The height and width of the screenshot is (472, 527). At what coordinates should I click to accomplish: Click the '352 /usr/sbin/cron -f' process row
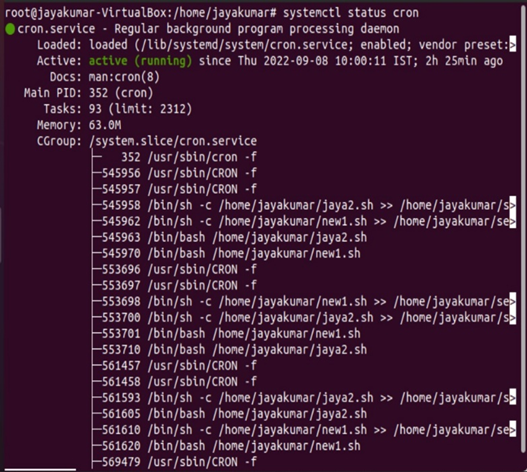pyautogui.click(x=189, y=157)
